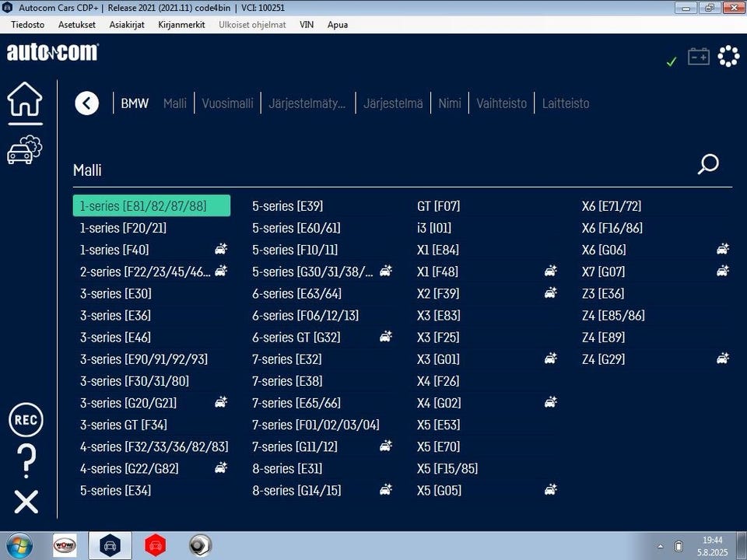The height and width of the screenshot is (560, 747).
Task: Click the Vuosimalli breadcrumb step
Action: [227, 103]
